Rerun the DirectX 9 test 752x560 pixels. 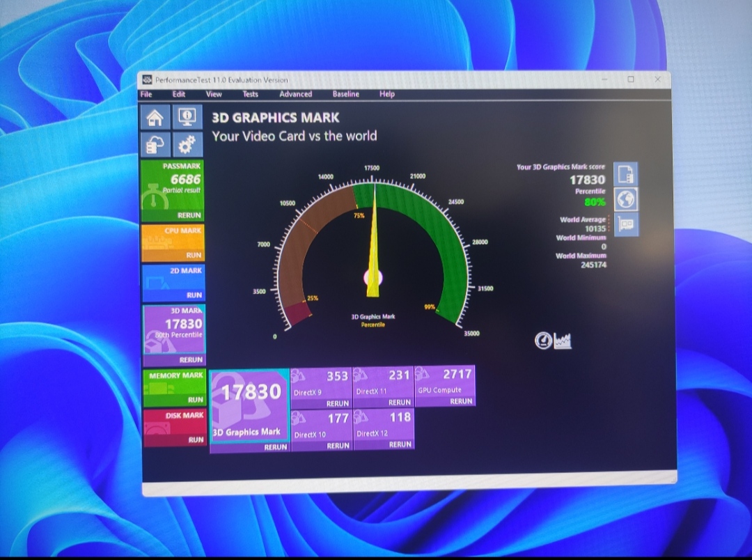click(x=338, y=403)
